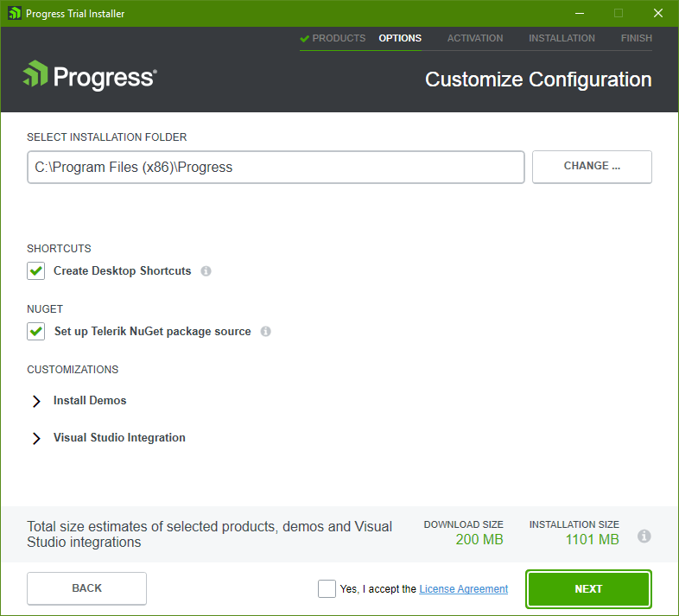This screenshot has height=616, width=679.
Task: Click the Create Desktop Shortcuts label text
Action: pyautogui.click(x=122, y=270)
